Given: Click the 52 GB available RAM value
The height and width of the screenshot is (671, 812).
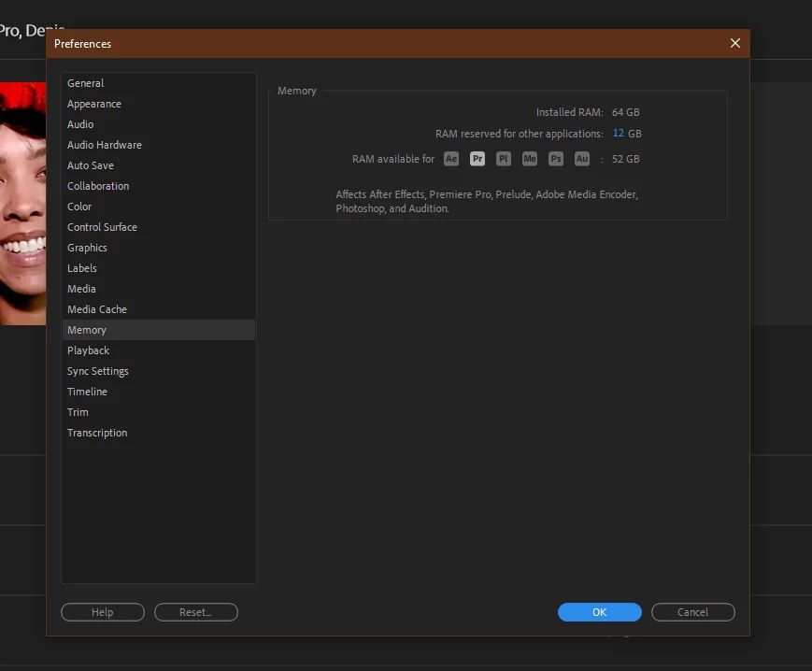Looking at the screenshot, I should (x=625, y=159).
